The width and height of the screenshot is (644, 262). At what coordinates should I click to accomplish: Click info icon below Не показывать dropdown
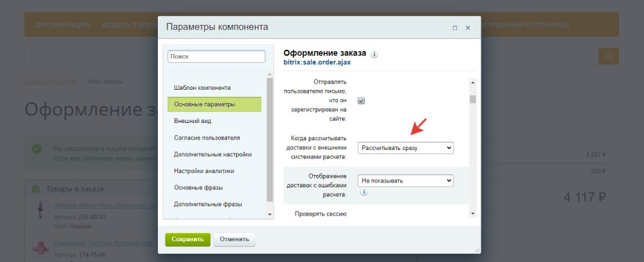click(x=364, y=191)
